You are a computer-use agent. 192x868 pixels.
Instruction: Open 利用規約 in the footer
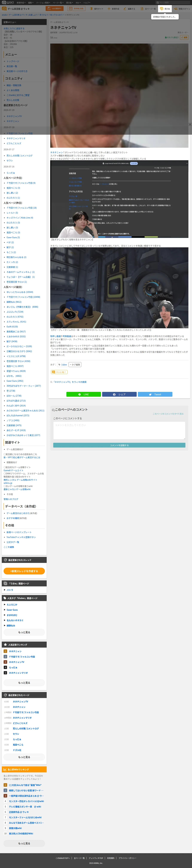point(111,858)
